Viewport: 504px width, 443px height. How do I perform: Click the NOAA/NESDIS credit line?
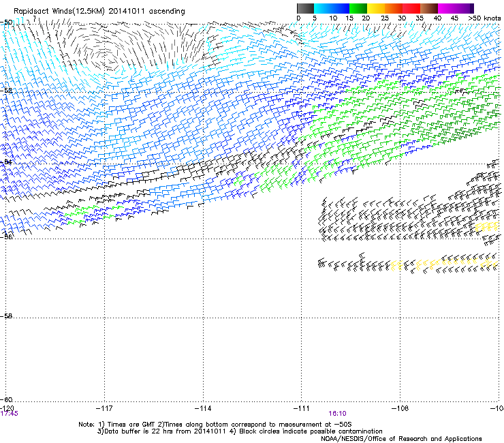pyautogui.click(x=401, y=439)
